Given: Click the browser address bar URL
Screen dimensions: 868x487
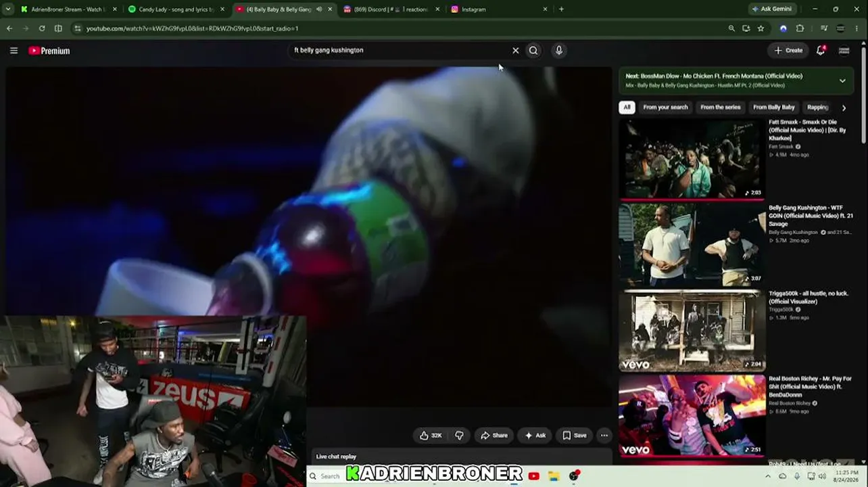Looking at the screenshot, I should pyautogui.click(x=192, y=28).
